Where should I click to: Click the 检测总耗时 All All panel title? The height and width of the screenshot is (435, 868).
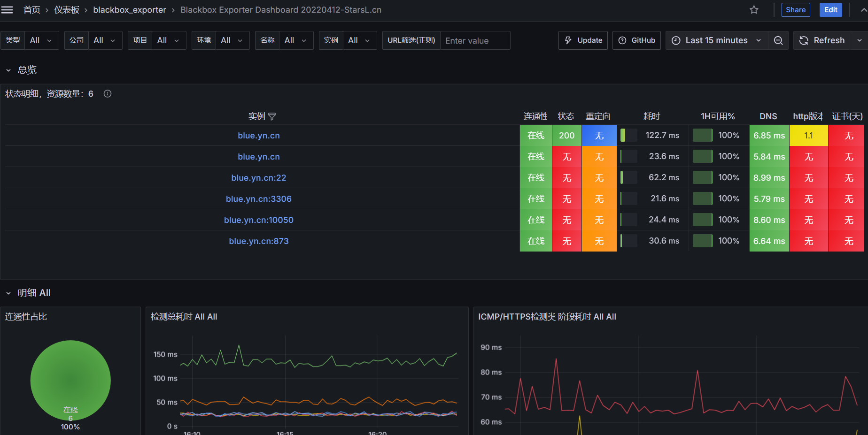point(184,317)
